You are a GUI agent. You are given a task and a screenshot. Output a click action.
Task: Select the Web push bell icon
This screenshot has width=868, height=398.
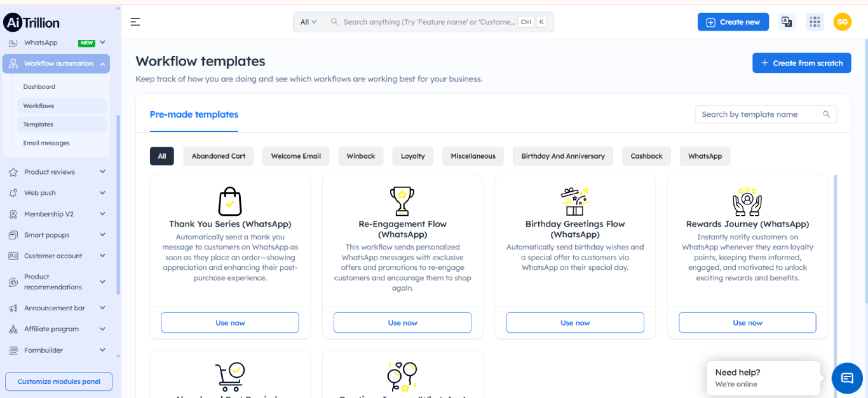pyautogui.click(x=13, y=192)
